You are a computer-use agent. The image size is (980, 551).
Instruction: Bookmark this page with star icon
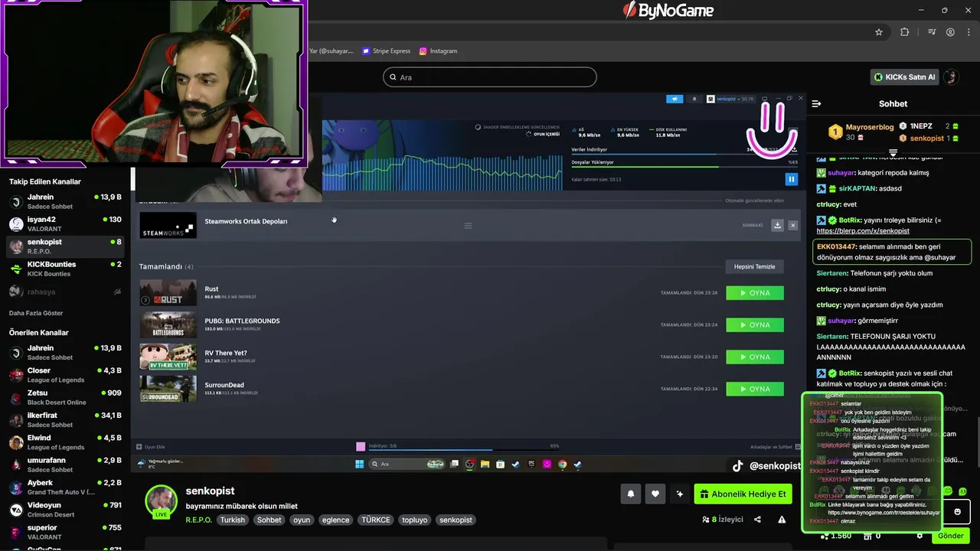(879, 32)
